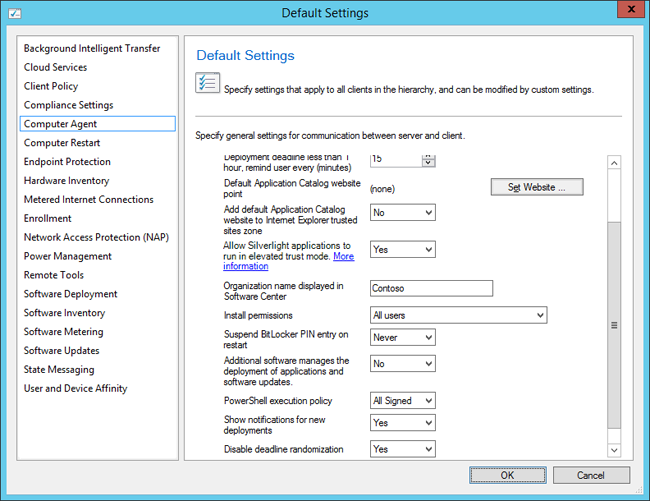
Task: Open the Install permissions dropdown
Action: click(x=458, y=315)
